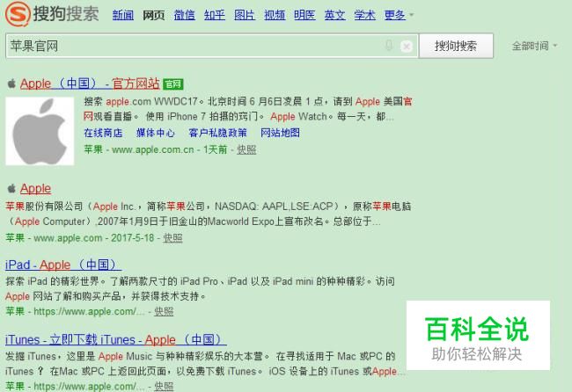Viewport: 572px width, 392px height.
Task: Open the 全部时间 time filter dropdown
Action: point(535,46)
